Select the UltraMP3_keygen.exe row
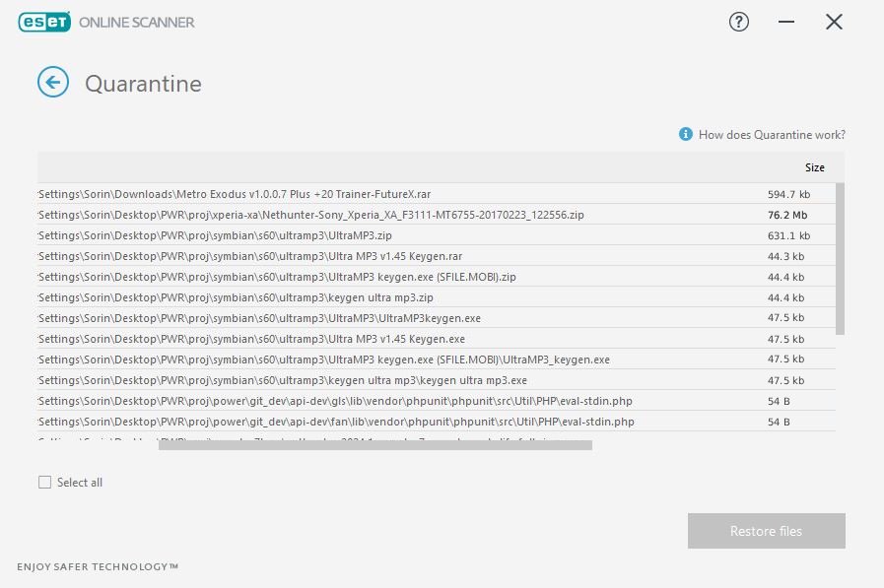884x588 pixels. point(437,359)
